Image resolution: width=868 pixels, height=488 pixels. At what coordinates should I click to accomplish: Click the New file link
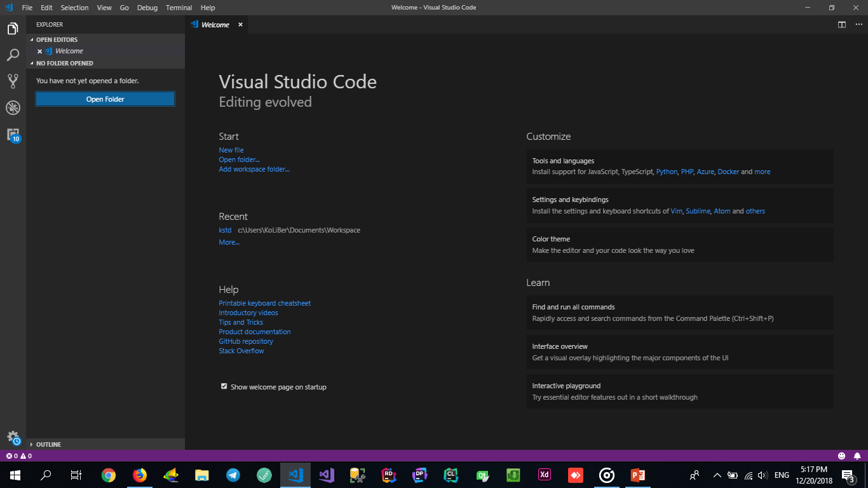(231, 150)
